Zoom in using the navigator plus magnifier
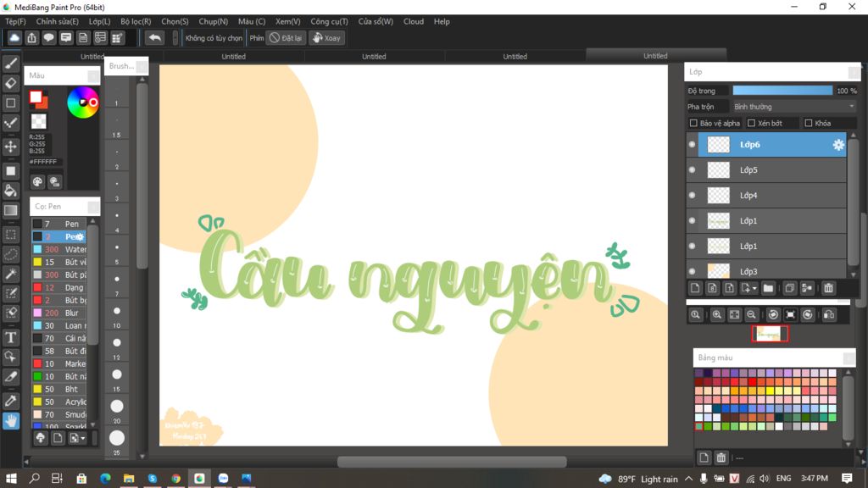 717,315
